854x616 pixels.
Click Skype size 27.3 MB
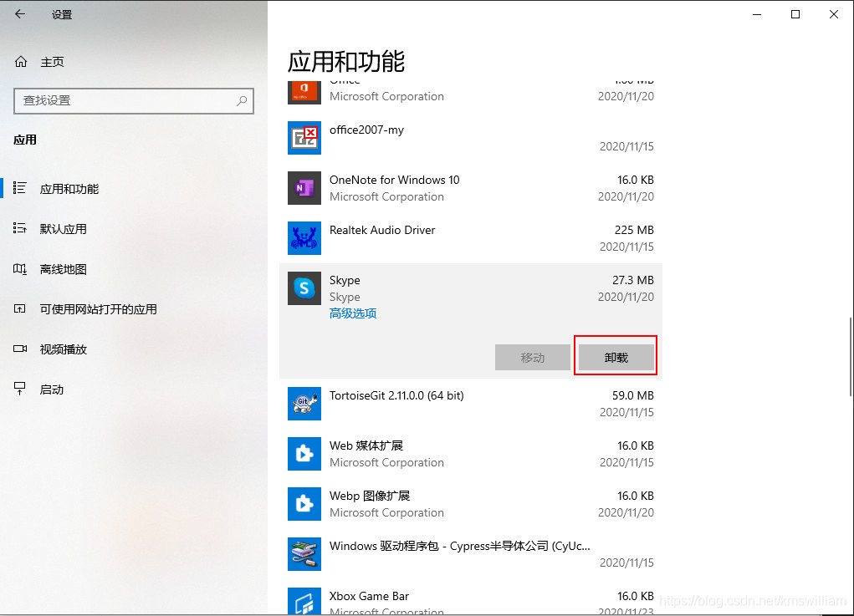tap(633, 280)
